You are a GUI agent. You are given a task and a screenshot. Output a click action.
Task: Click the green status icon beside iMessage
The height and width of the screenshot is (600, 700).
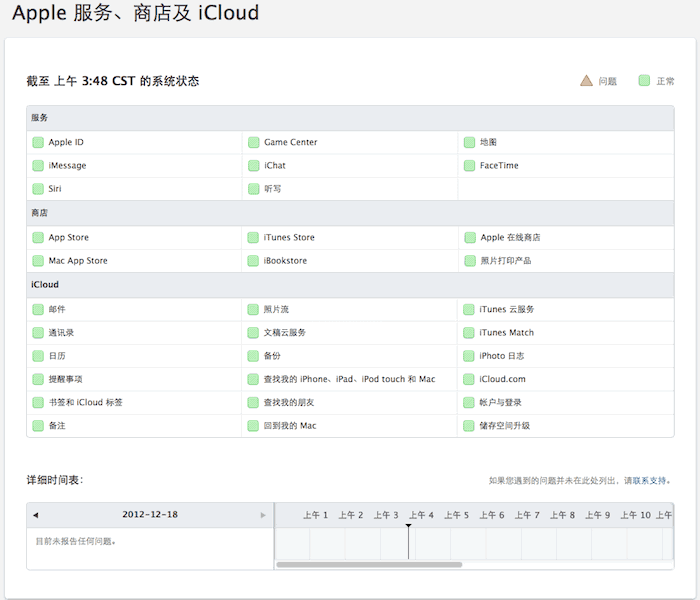coord(38,166)
